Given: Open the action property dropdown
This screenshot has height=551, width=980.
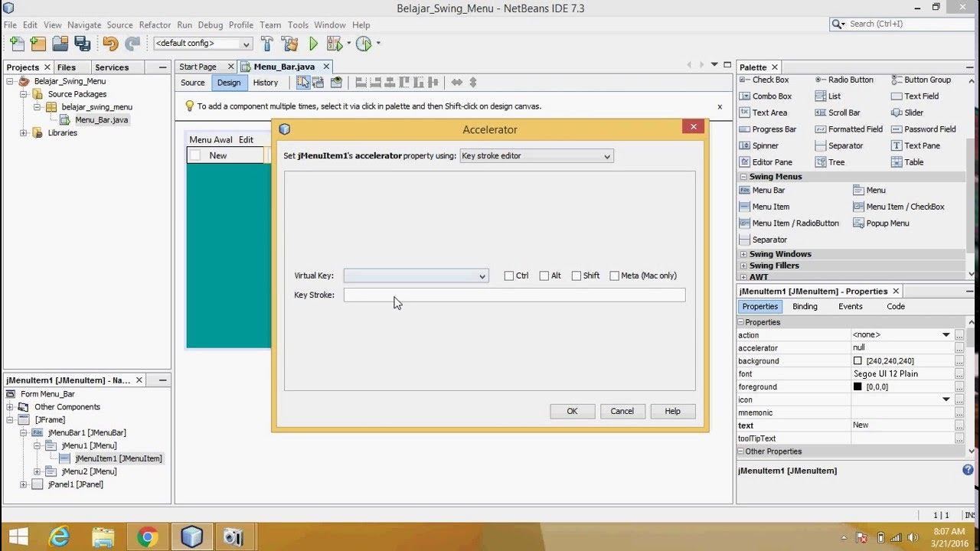Looking at the screenshot, I should pos(946,335).
